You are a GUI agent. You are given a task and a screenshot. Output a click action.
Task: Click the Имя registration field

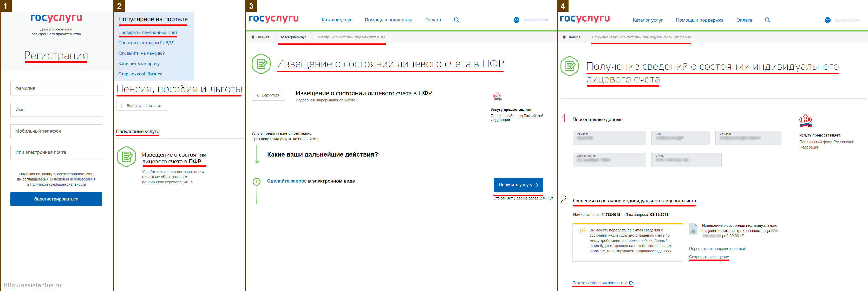[56, 109]
